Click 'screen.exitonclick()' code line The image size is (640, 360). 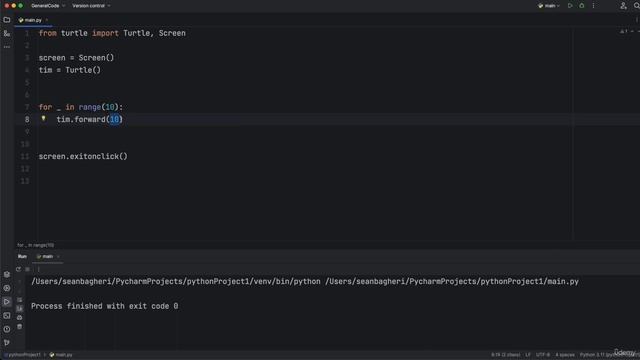(x=83, y=156)
